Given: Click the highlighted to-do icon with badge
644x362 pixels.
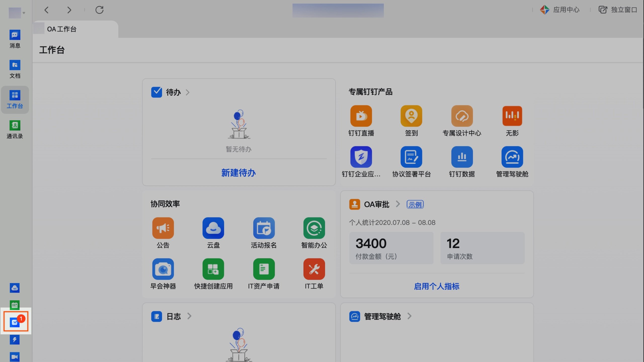Looking at the screenshot, I should point(15,322).
